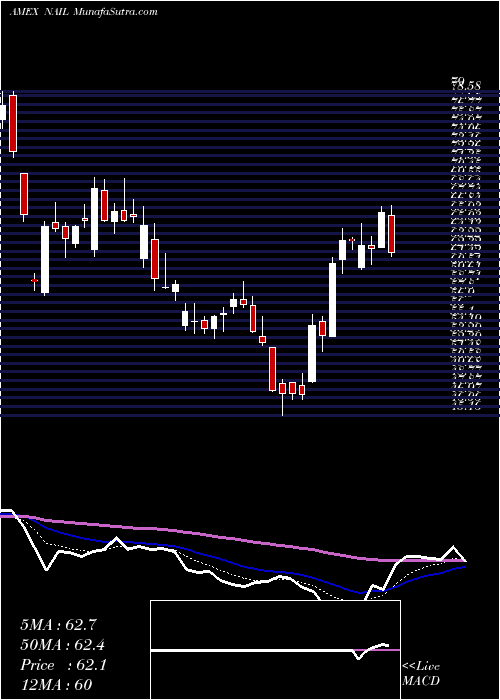Screen dimensions: 500x700
Task: Click the 12MA : 60 readout
Action: (x=56, y=685)
